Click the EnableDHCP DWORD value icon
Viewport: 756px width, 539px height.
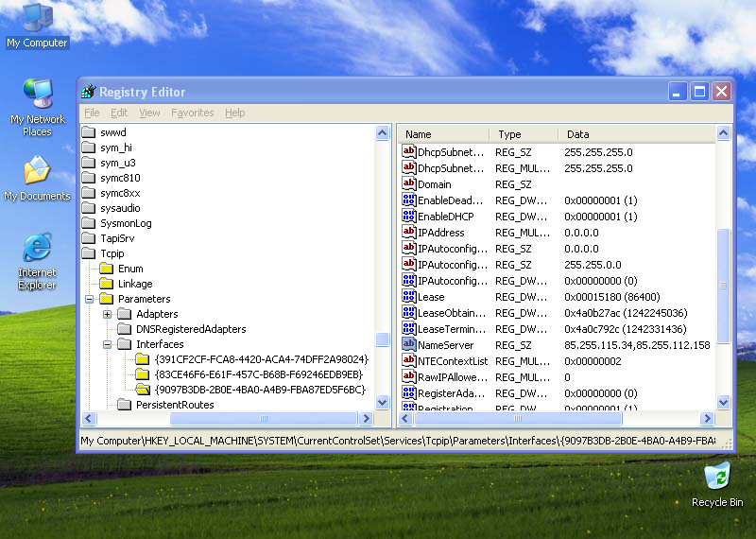tap(409, 216)
